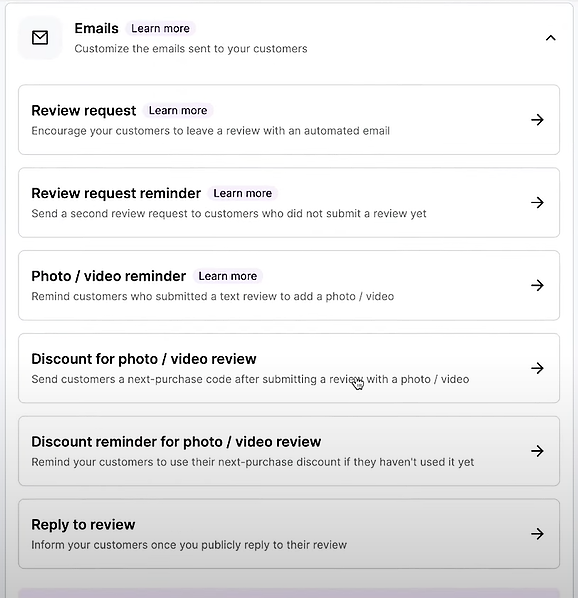The image size is (578, 598).
Task: Click the arrow on Discount for photo / video review
Action: (537, 368)
